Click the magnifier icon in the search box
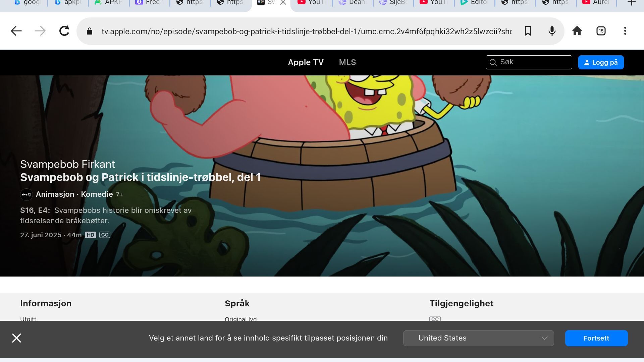 click(x=493, y=62)
